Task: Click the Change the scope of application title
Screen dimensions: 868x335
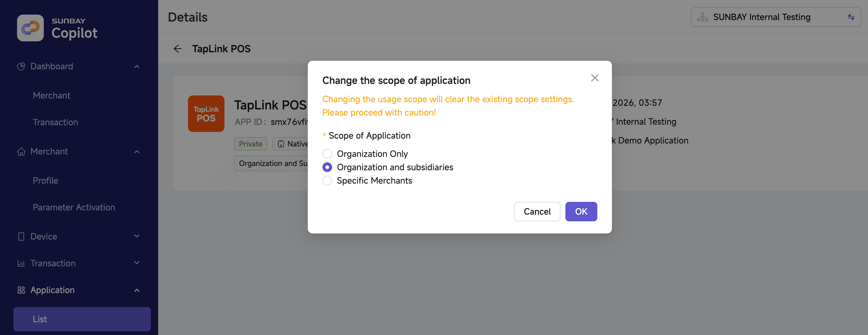Action: 396,81
